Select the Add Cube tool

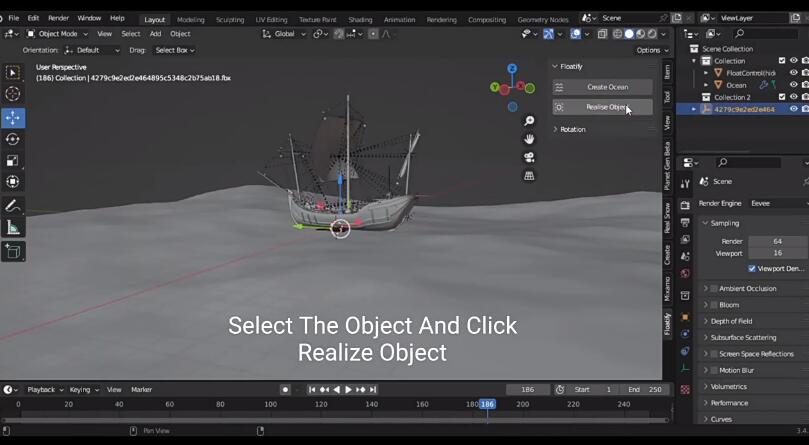coord(13,251)
